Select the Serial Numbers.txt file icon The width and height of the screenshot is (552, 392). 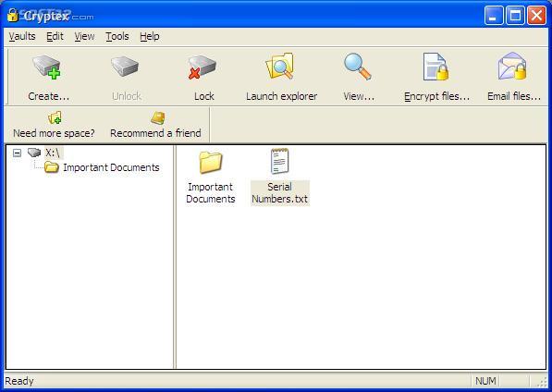click(x=280, y=161)
